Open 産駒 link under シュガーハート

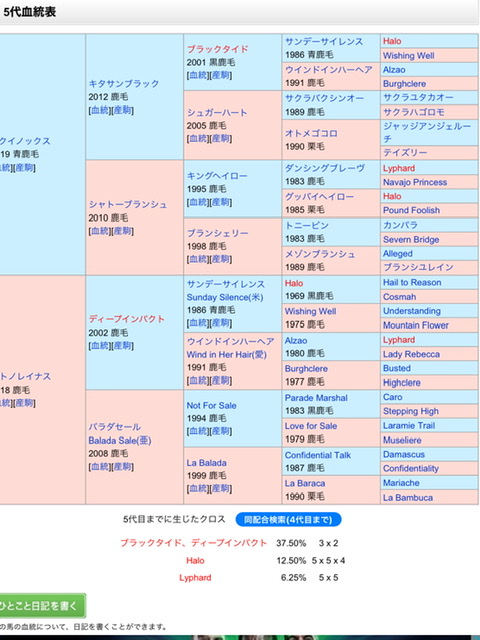tap(220, 139)
